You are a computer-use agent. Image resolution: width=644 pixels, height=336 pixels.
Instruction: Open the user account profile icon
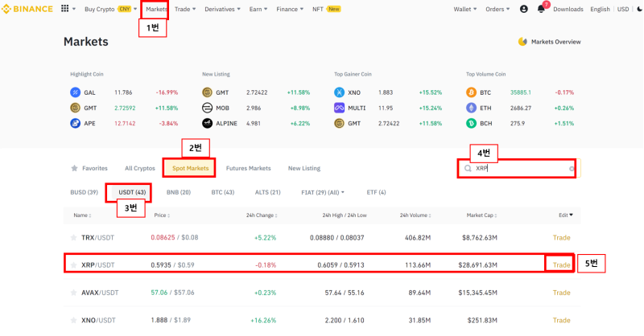[x=524, y=9]
